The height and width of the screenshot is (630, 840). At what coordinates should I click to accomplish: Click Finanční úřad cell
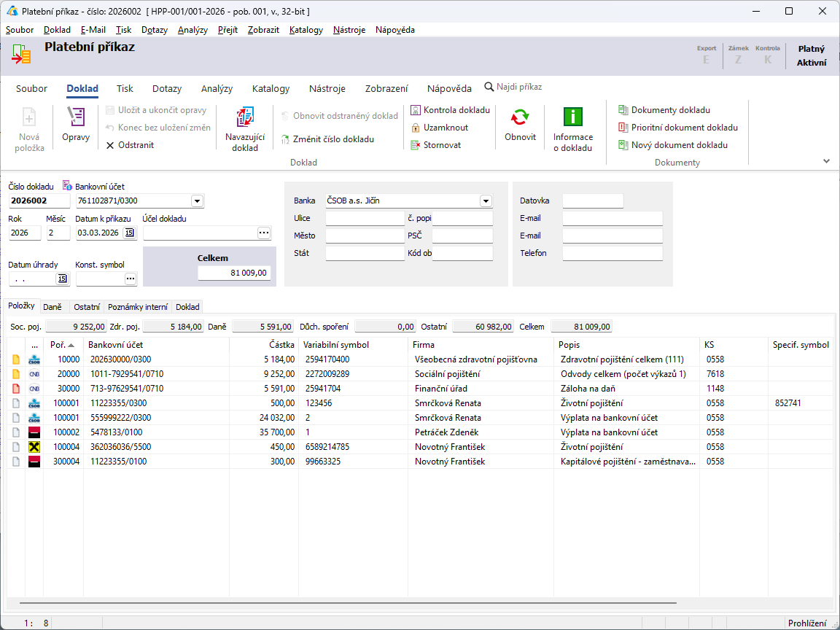pos(481,389)
